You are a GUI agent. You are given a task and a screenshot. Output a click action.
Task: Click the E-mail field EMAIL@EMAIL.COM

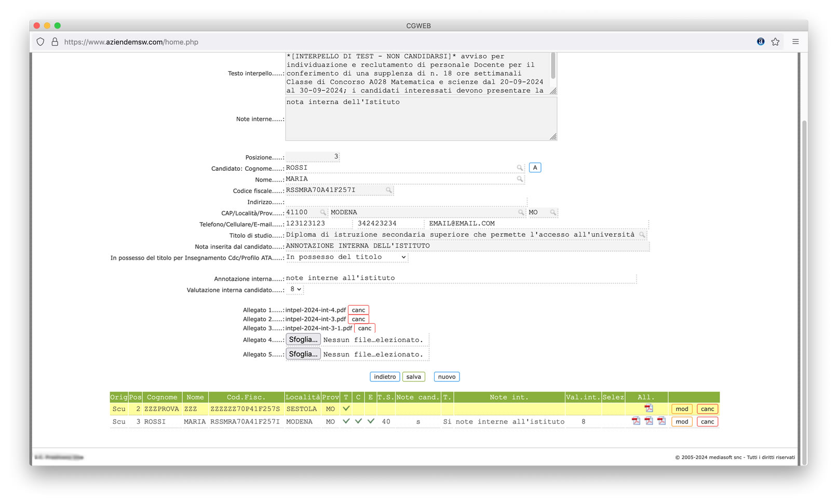point(537,224)
